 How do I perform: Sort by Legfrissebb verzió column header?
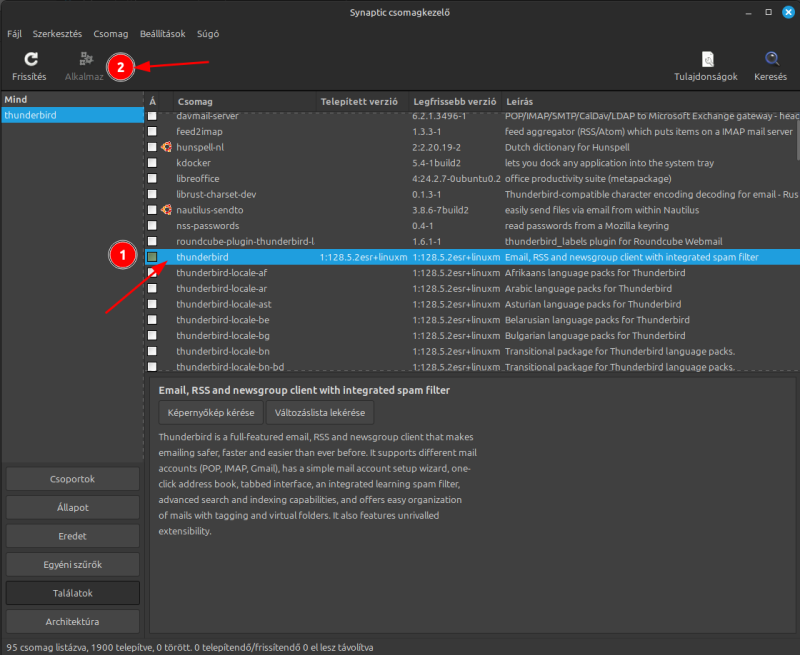pyautogui.click(x=455, y=102)
